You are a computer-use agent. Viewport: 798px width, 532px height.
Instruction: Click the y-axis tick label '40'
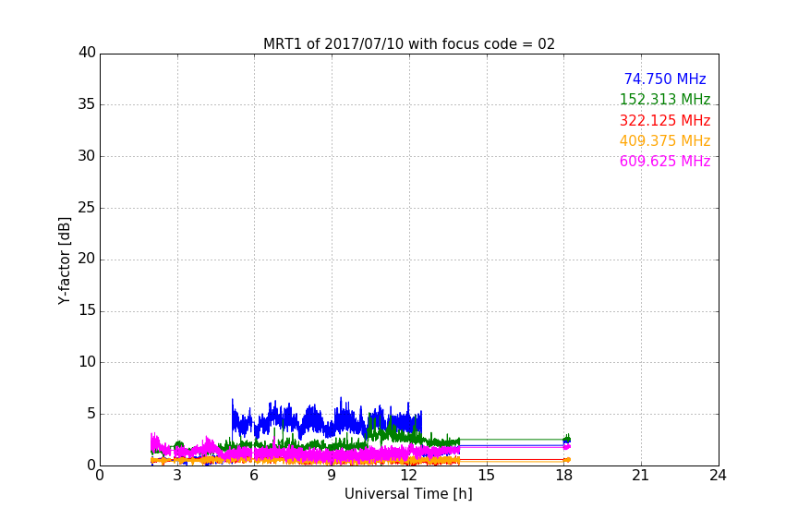click(x=87, y=53)
